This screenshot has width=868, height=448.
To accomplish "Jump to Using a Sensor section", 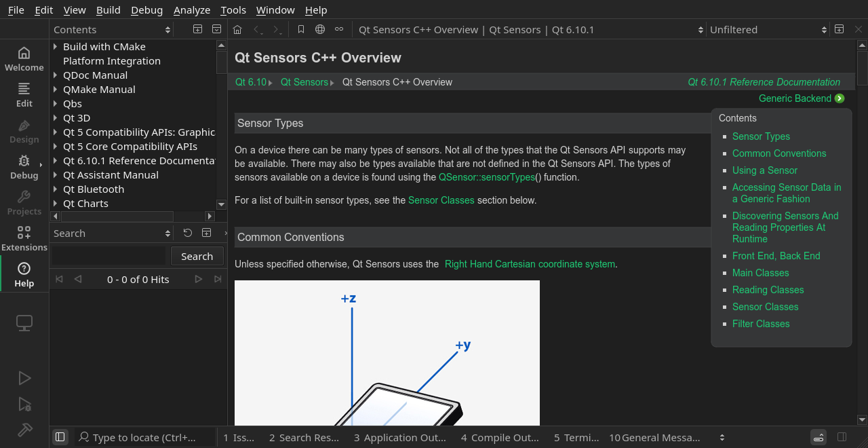I will (x=765, y=170).
